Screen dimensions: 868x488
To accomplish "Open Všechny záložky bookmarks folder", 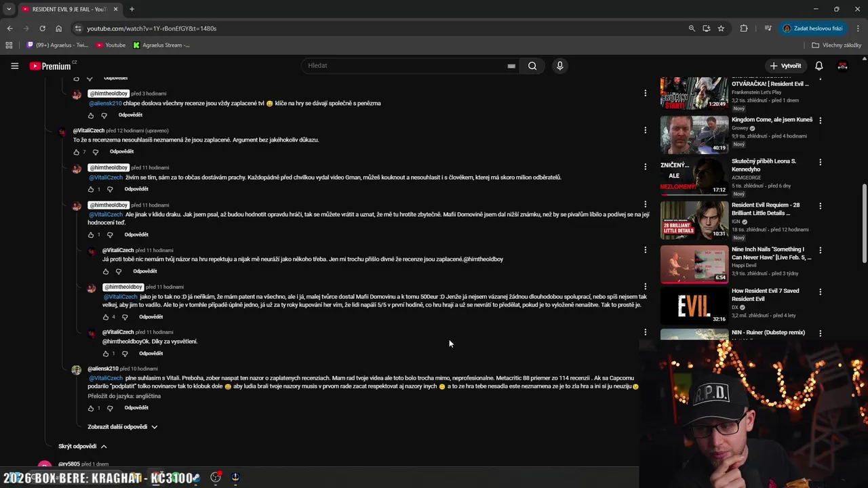I will (837, 45).
